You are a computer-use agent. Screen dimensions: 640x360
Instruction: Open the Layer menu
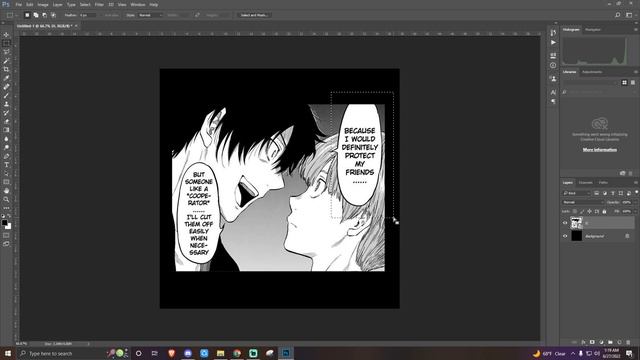[x=58, y=4]
